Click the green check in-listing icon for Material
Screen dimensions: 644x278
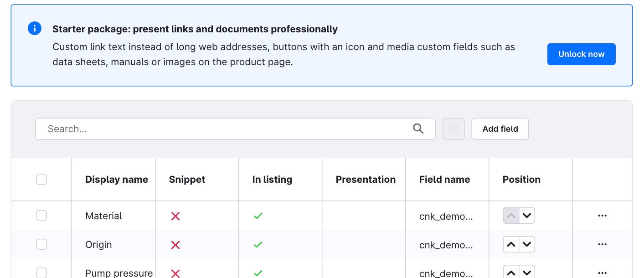pyautogui.click(x=258, y=216)
